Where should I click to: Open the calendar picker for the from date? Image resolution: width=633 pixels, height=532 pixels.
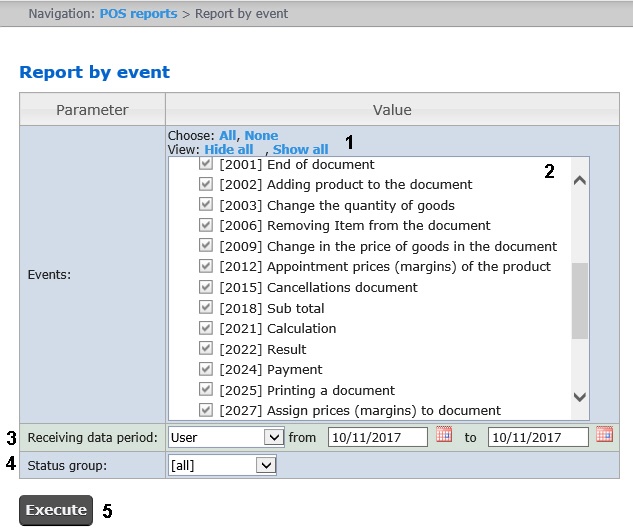[x=444, y=435]
